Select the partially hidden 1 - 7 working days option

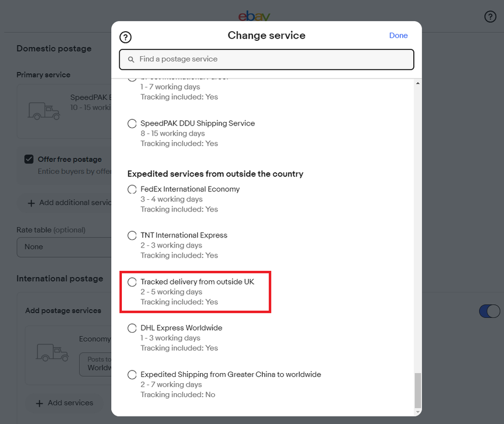pyautogui.click(x=132, y=79)
